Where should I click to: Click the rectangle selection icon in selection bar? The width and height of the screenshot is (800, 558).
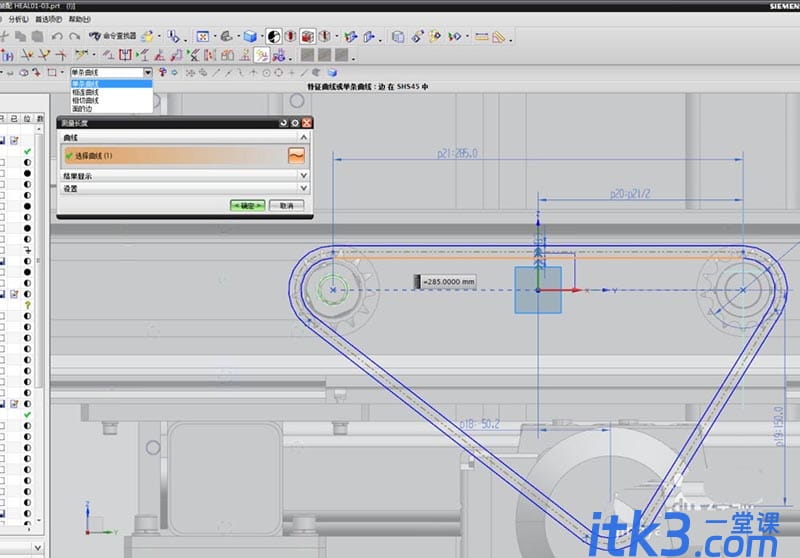tap(52, 72)
